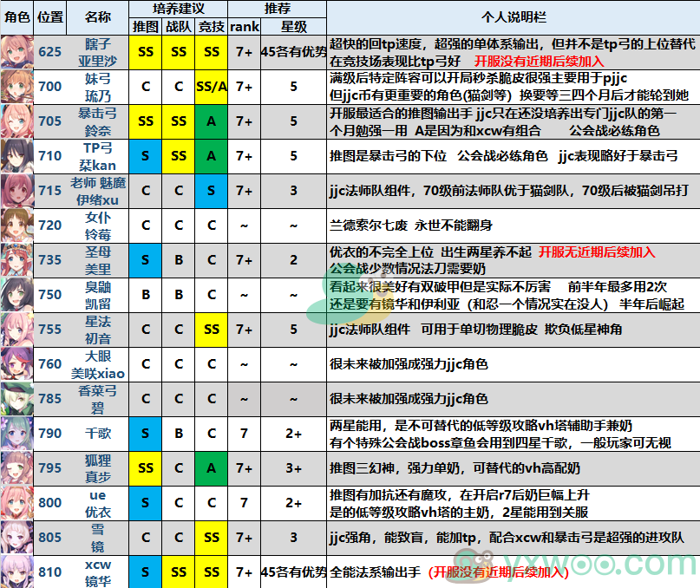Switch to the 竞技 column tab
Image resolution: width=700 pixels, height=588 pixels.
[212, 26]
